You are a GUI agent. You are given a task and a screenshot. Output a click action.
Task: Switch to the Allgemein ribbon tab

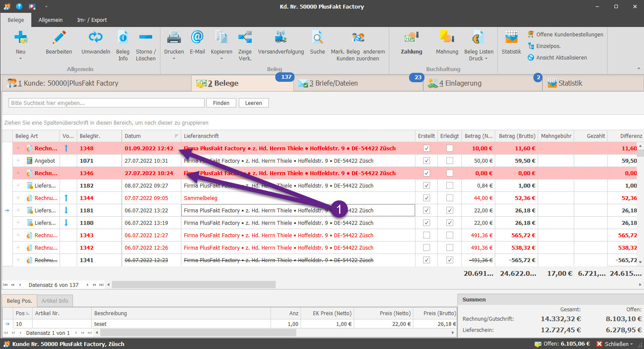pyautogui.click(x=51, y=20)
